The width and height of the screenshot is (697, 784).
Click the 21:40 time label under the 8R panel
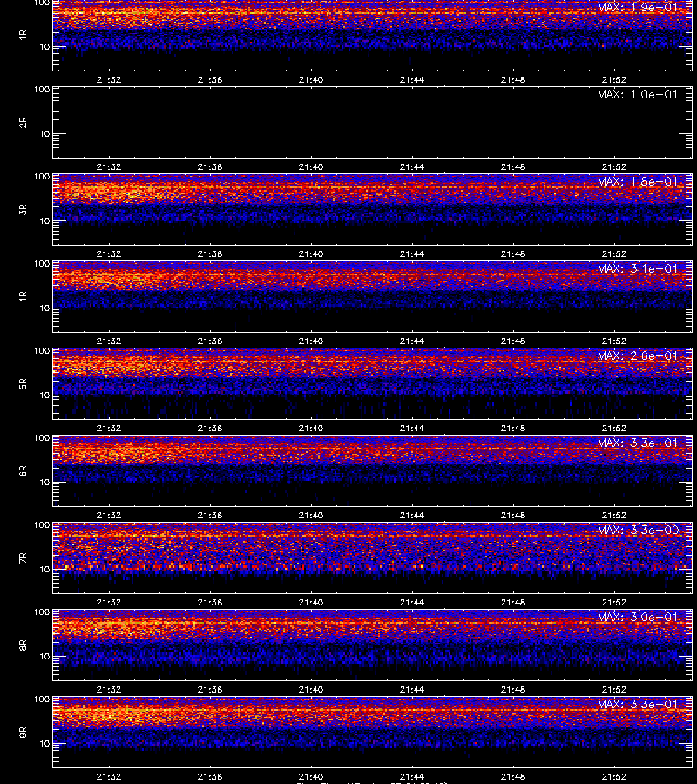click(x=310, y=690)
